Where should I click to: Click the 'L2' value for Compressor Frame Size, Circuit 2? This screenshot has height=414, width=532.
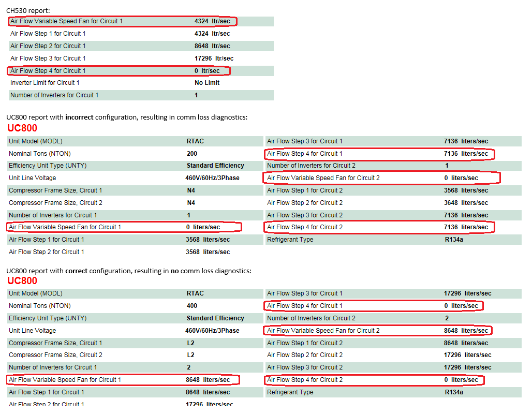click(x=190, y=355)
